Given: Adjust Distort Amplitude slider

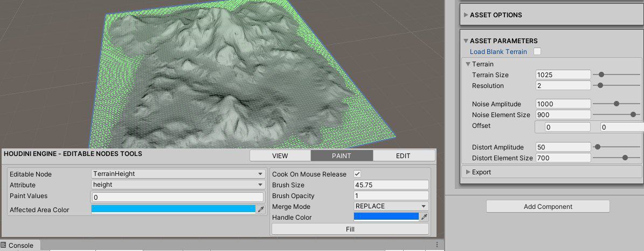Looking at the screenshot, I should (x=616, y=147).
